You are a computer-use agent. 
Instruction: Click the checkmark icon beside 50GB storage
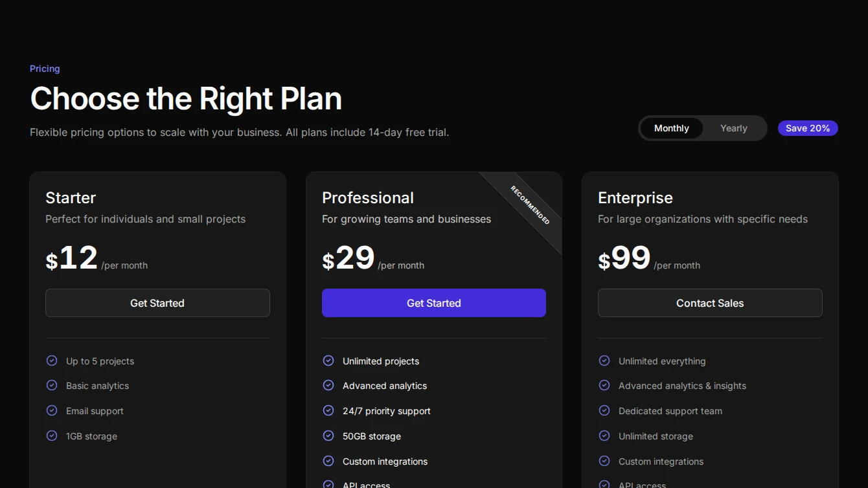coord(328,436)
